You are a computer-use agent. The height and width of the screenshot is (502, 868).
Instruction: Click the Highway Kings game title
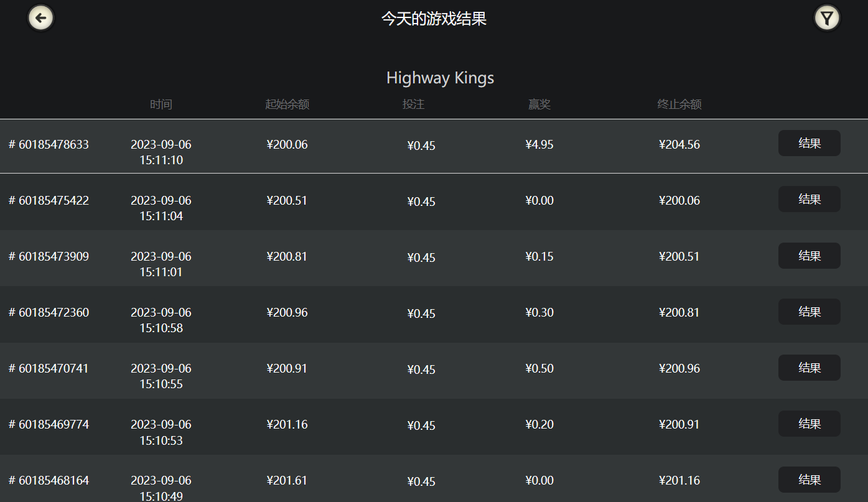click(440, 78)
